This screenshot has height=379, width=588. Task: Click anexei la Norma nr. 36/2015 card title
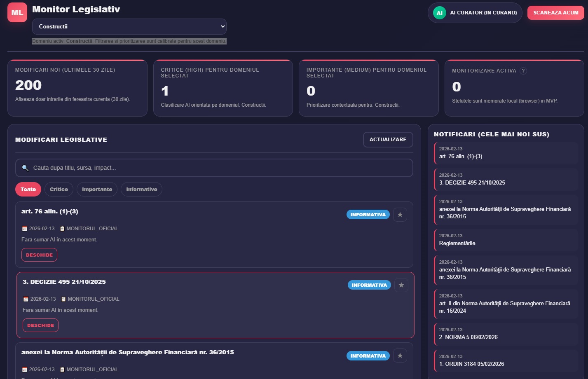tap(128, 352)
